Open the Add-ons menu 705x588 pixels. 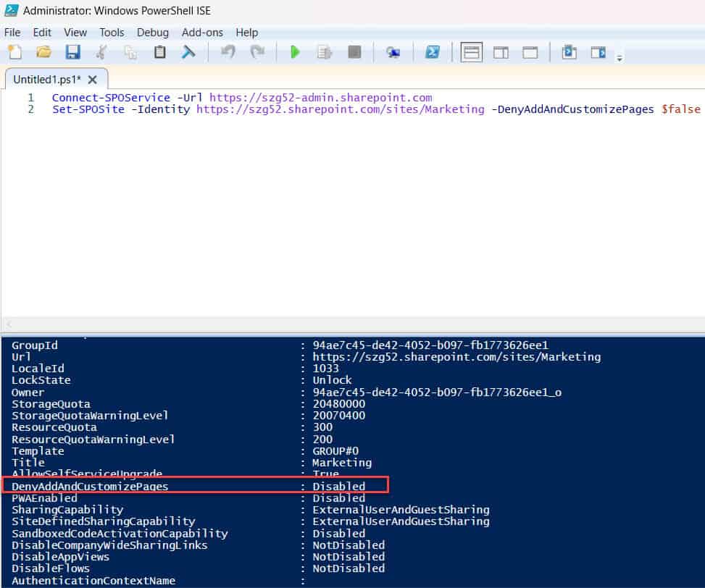(x=202, y=33)
